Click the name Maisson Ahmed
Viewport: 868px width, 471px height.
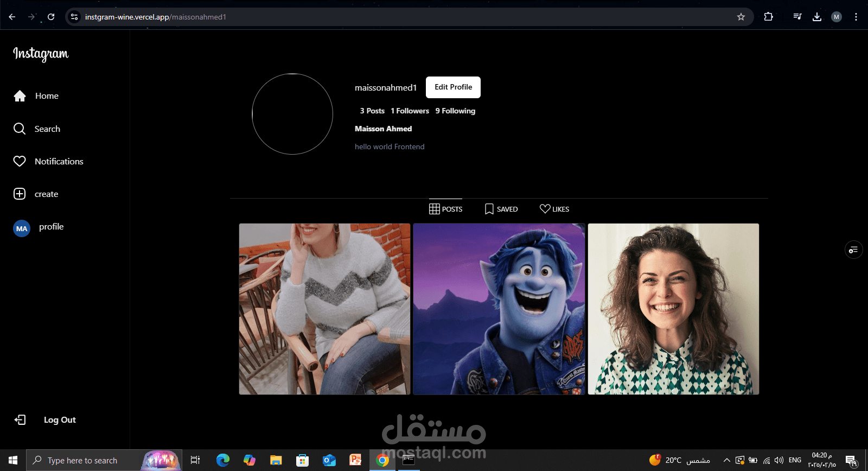[383, 129]
